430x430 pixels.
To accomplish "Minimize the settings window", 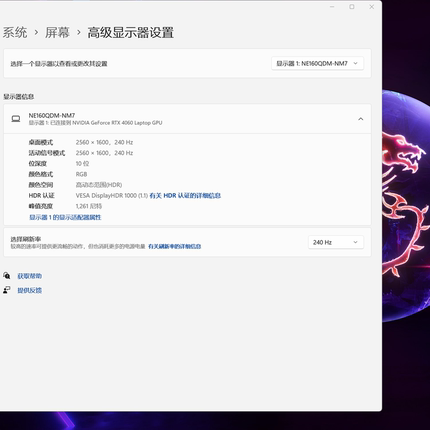I will click(x=332, y=7).
